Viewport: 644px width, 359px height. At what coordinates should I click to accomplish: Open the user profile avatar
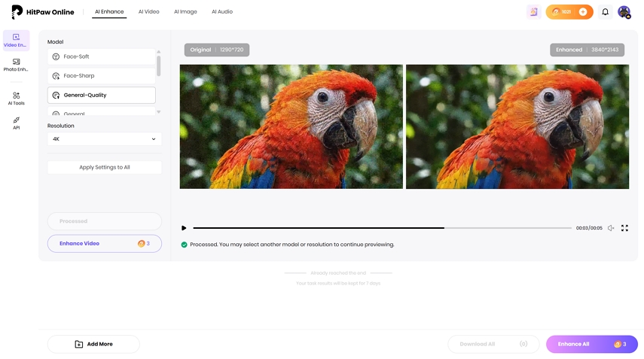pos(624,12)
